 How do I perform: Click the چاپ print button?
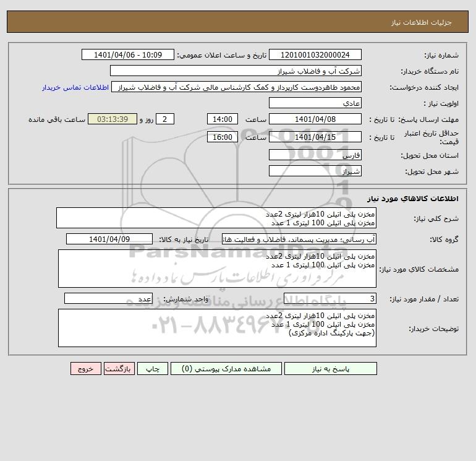(153, 369)
